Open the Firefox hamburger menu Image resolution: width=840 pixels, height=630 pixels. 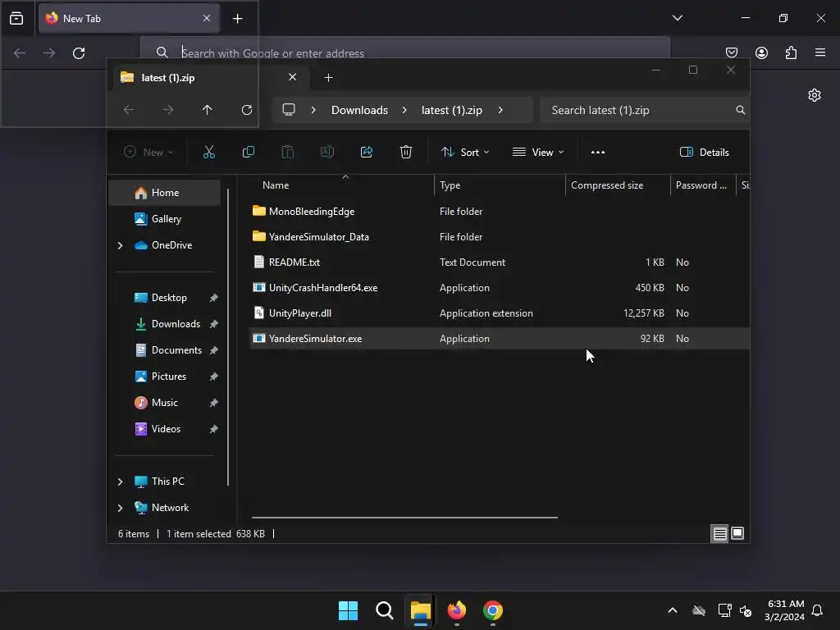click(x=820, y=52)
